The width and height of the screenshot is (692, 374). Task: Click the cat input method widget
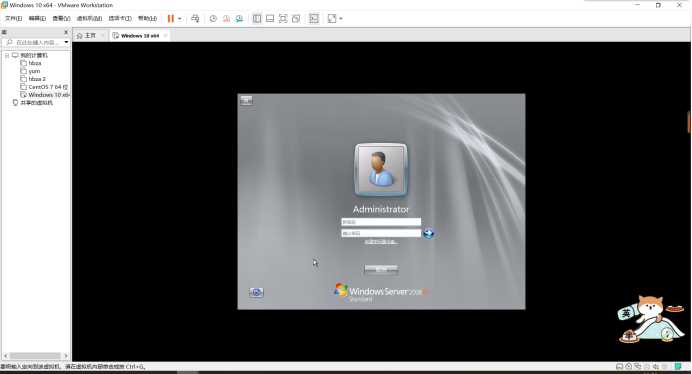tap(651, 319)
